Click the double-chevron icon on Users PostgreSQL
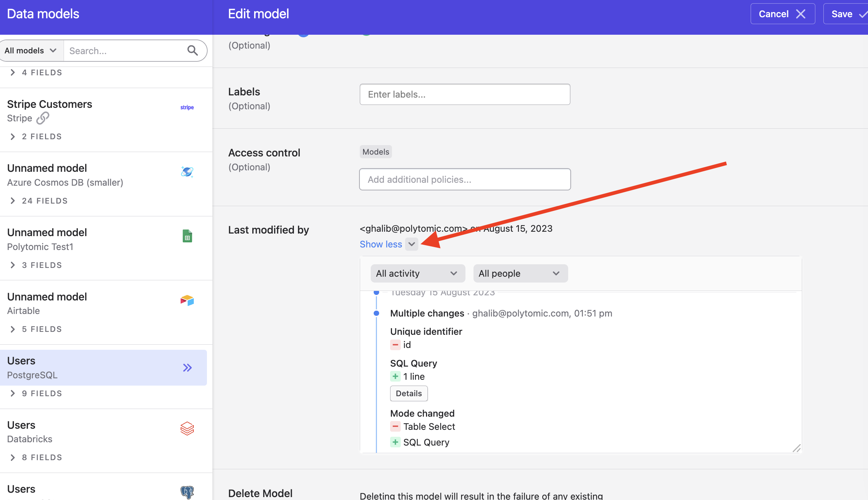This screenshot has width=868, height=500. (x=187, y=368)
